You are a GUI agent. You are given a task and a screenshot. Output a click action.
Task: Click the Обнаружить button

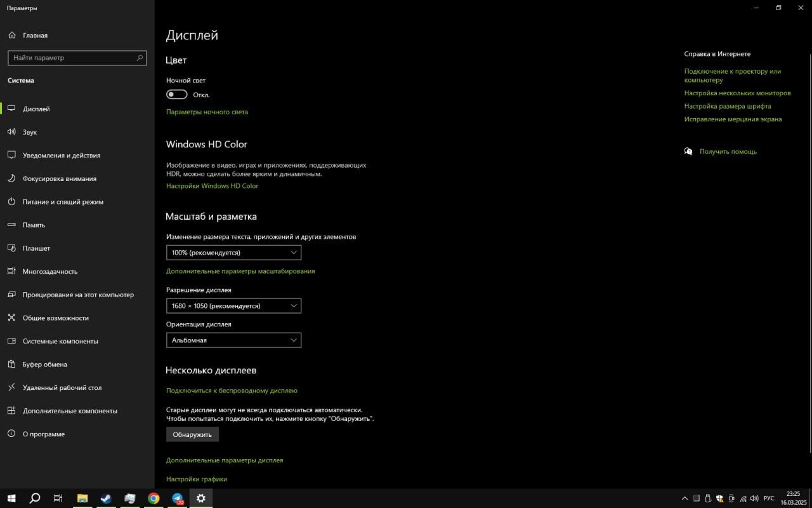click(192, 434)
